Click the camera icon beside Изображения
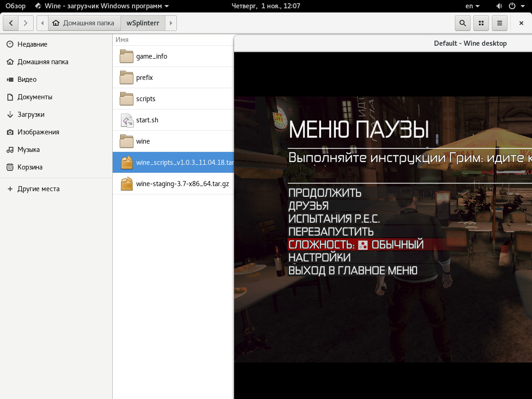 [10, 133]
